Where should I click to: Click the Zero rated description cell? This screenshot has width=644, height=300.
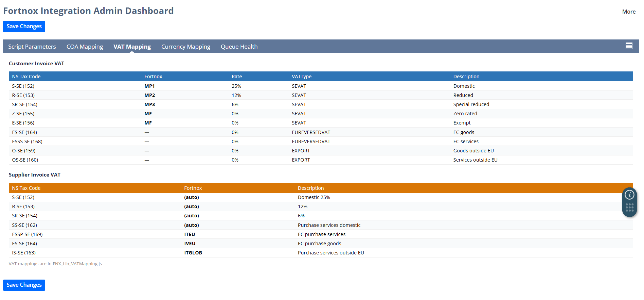[465, 114]
